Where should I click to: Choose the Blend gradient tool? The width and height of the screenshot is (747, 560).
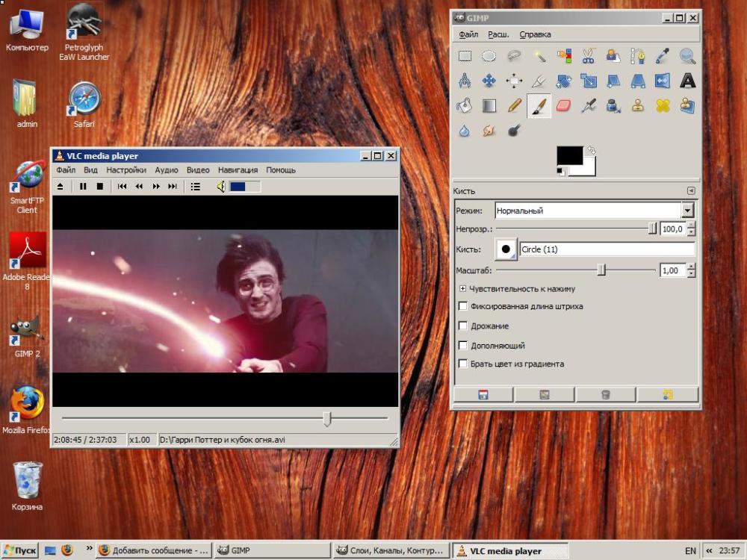point(489,106)
